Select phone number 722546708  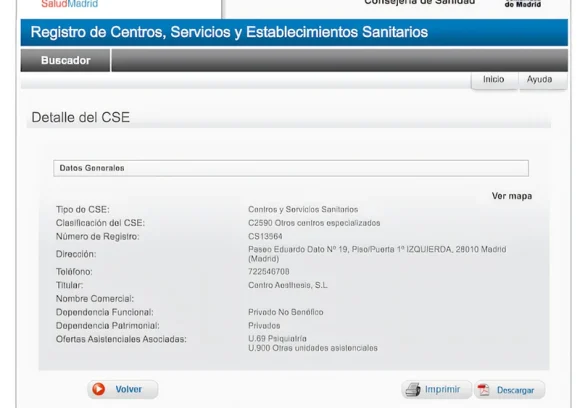point(269,272)
